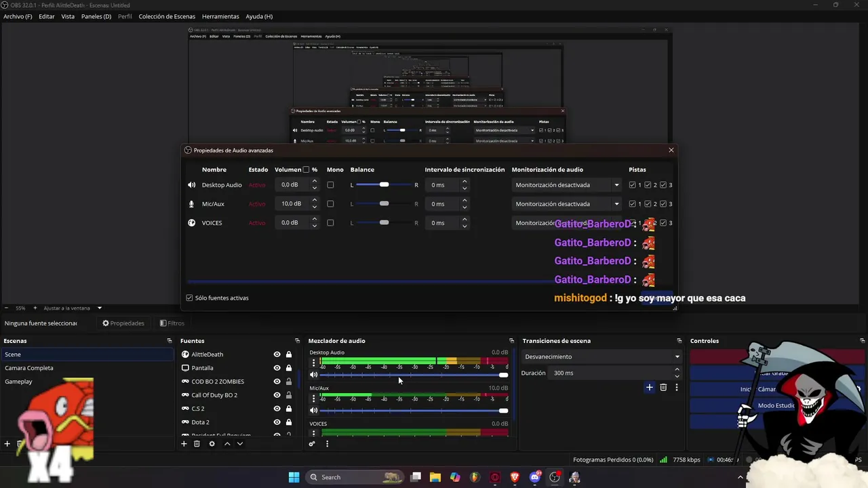Screen dimensions: 868x488
Task: Move the selected source down
Action: click(x=239, y=444)
